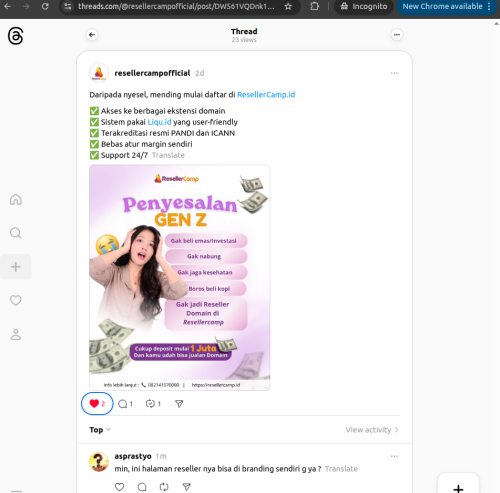Open the Penyesalan Gen Z post image

click(x=180, y=277)
